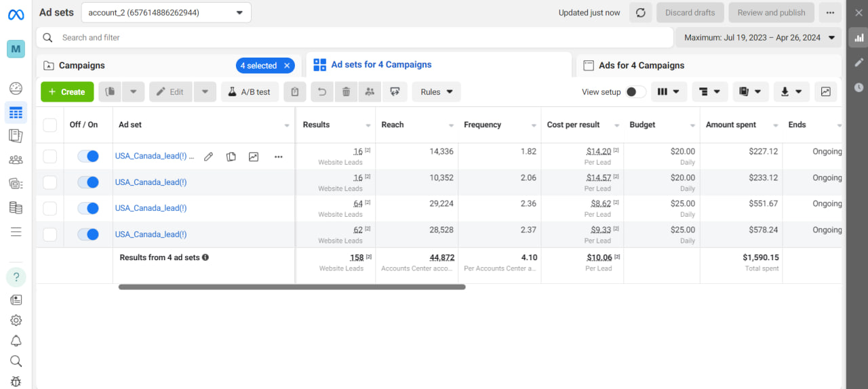The width and height of the screenshot is (868, 389).
Task: Open the Reports dropdown
Action: pyautogui.click(x=751, y=91)
